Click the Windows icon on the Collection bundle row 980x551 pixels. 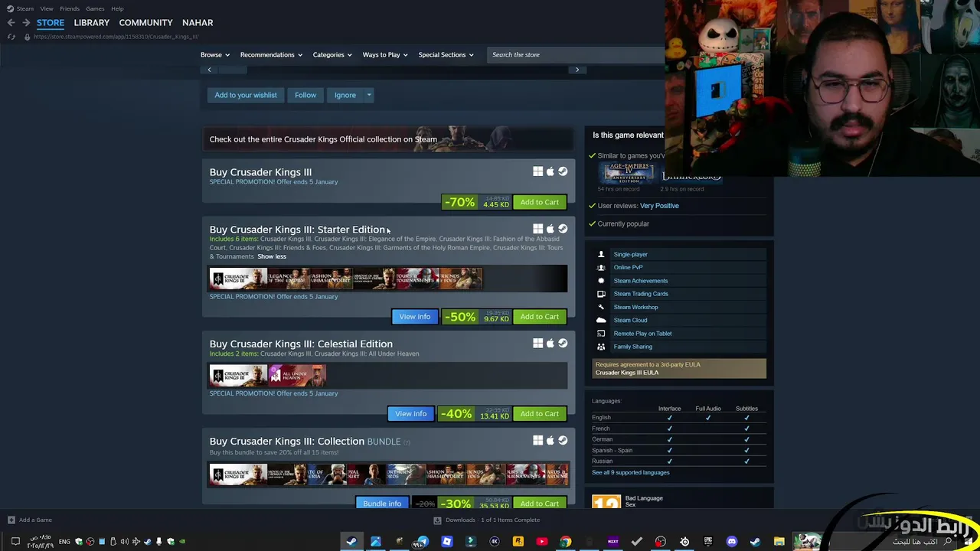click(x=537, y=440)
